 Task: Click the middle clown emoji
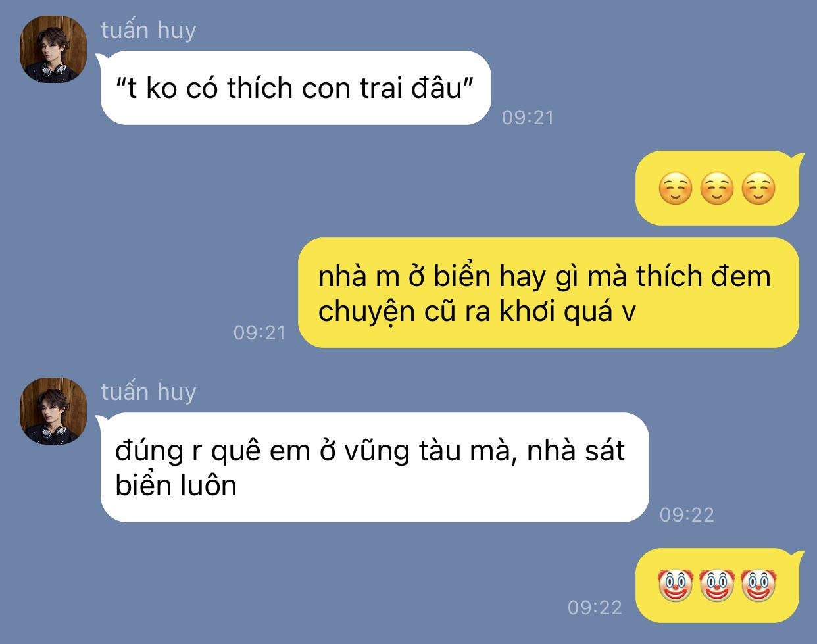(x=717, y=585)
